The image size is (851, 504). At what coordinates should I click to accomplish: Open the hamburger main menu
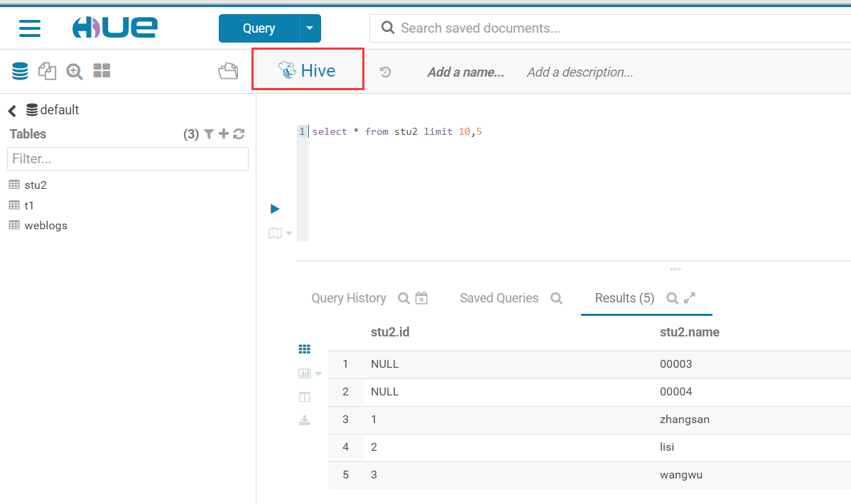pyautogui.click(x=29, y=28)
